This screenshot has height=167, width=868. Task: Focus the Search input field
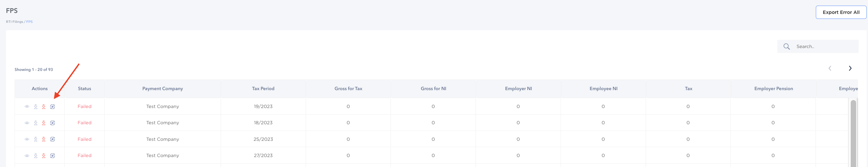tap(825, 47)
